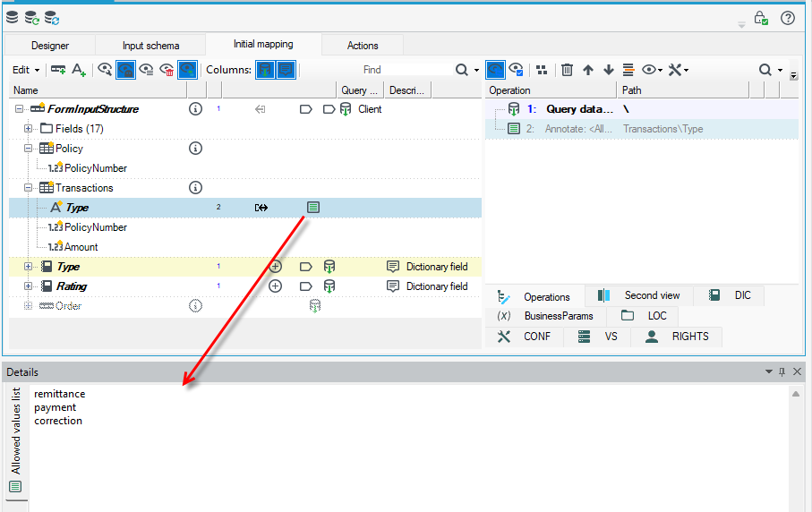Collapse the FormInputStructure root node
The image size is (812, 512).
pos(19,109)
